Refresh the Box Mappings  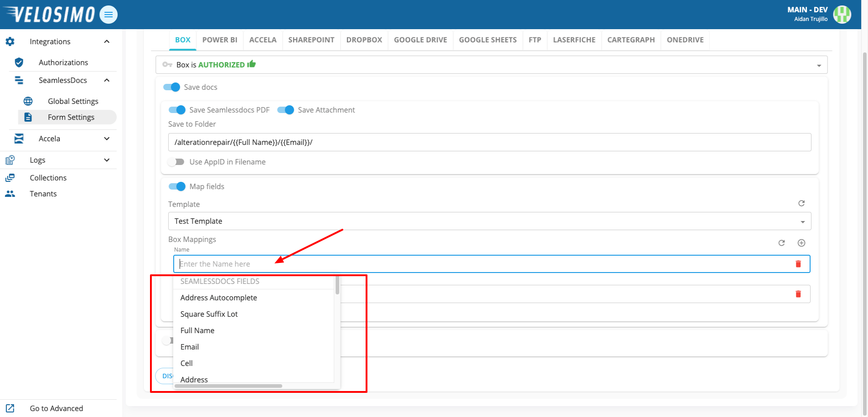781,243
